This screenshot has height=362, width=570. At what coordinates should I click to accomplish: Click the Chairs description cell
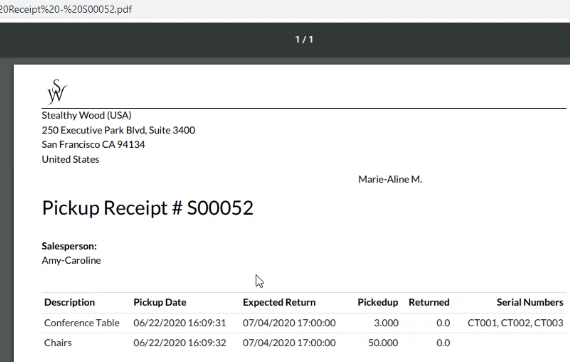58,343
